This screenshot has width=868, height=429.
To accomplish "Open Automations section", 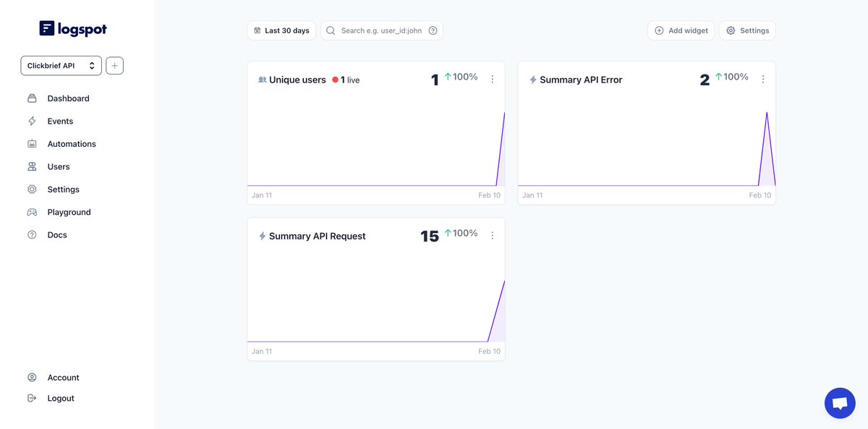I will (72, 144).
